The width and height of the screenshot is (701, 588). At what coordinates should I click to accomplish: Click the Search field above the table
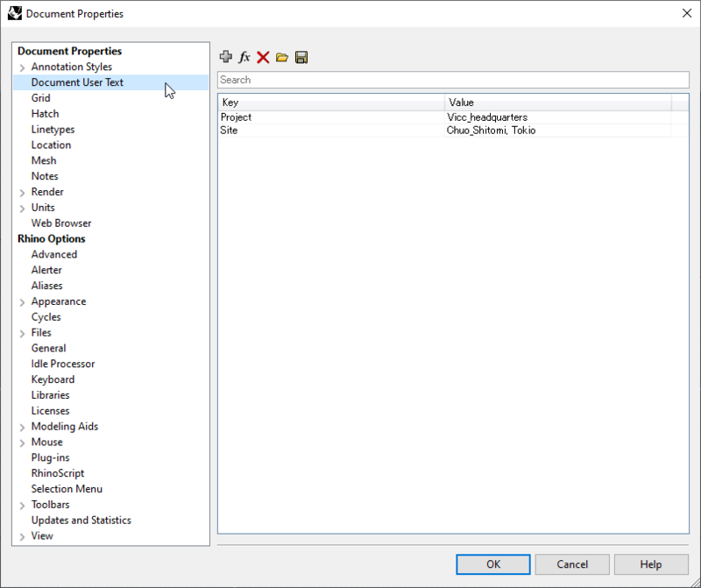point(453,80)
